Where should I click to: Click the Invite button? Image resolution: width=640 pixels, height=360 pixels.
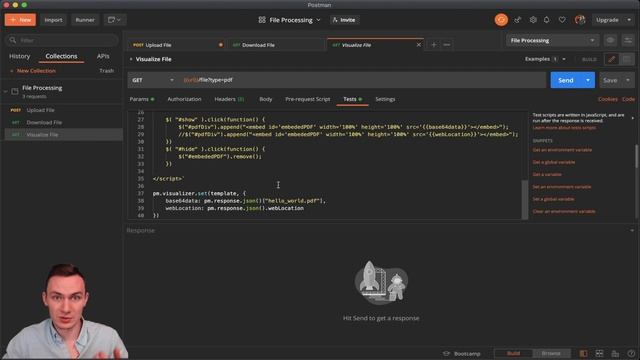344,20
